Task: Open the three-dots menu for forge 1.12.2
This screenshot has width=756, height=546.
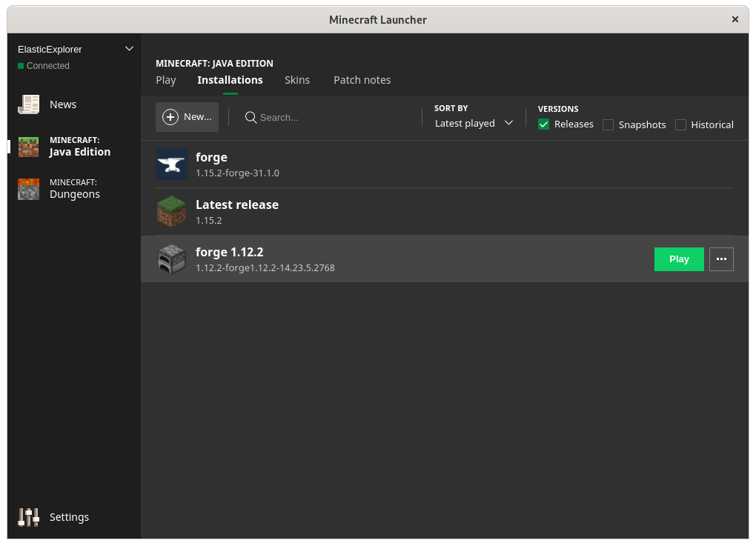Action: pos(721,259)
